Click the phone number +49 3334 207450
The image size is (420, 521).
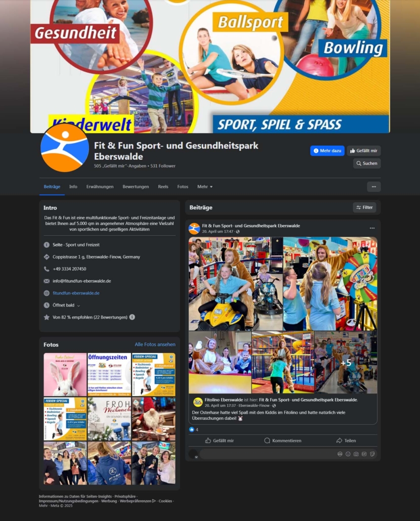click(x=69, y=269)
